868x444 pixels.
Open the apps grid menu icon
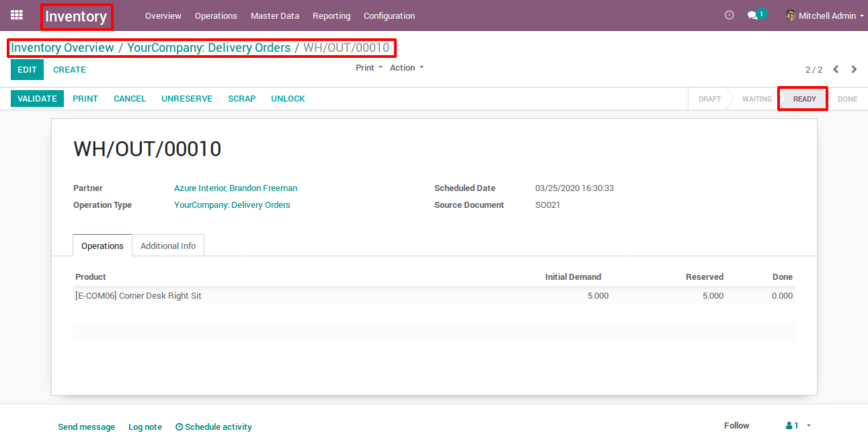[x=17, y=15]
